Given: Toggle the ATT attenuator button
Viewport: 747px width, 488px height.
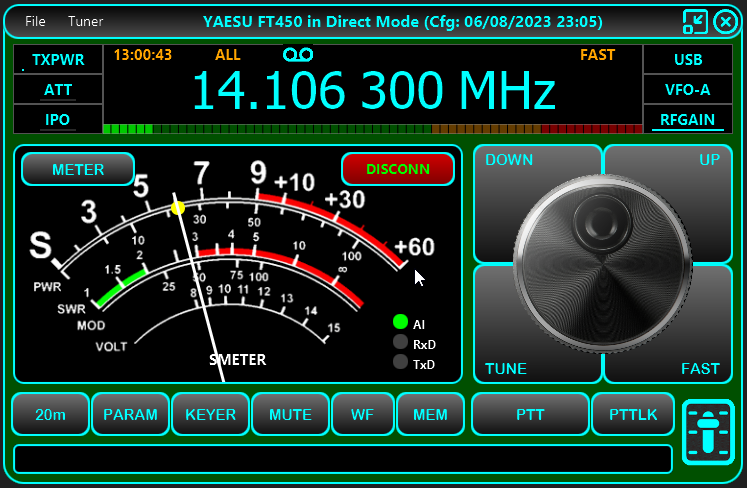Looking at the screenshot, I should (58, 90).
